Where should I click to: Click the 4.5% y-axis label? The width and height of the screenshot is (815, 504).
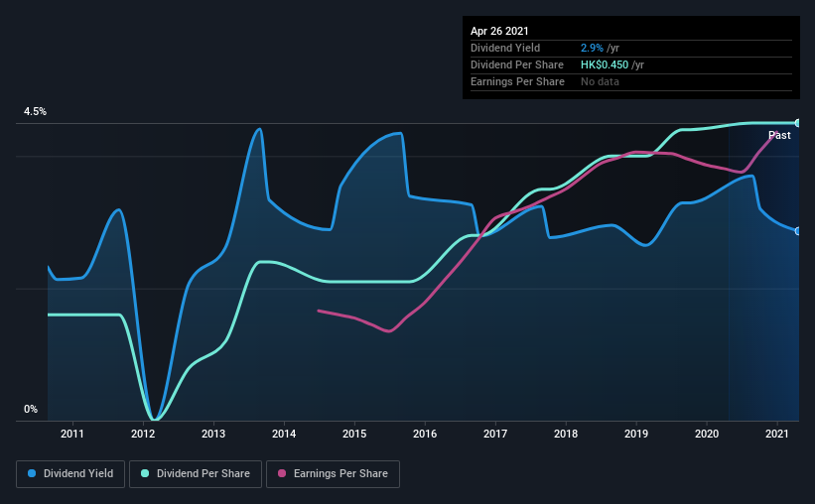[x=35, y=112]
